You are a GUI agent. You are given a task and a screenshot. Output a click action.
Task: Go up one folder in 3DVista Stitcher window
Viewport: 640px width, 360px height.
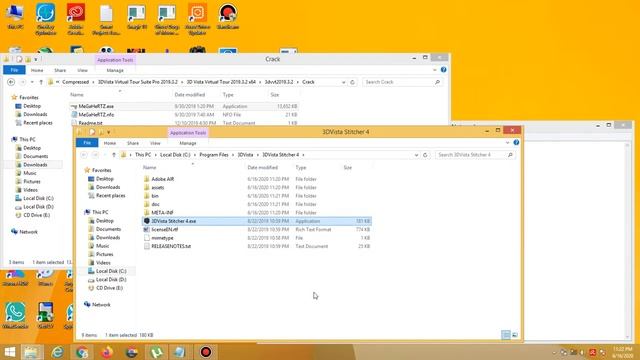pyautogui.click(x=114, y=155)
